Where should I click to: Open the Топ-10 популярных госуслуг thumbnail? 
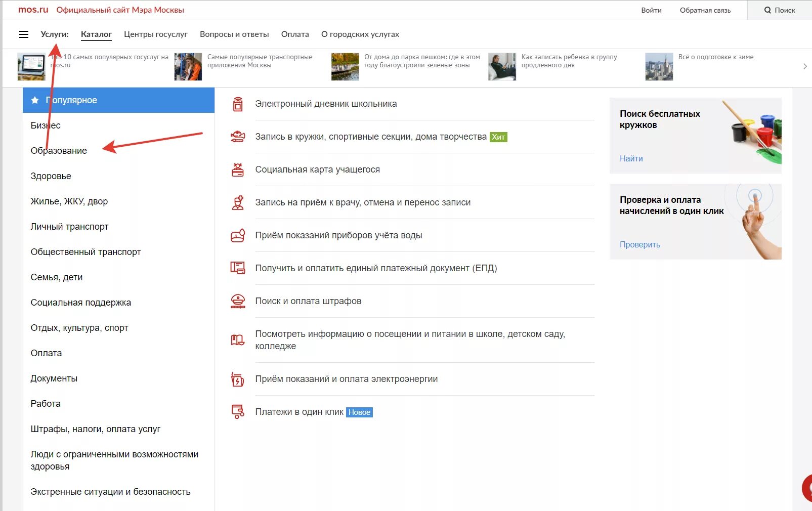coord(31,67)
